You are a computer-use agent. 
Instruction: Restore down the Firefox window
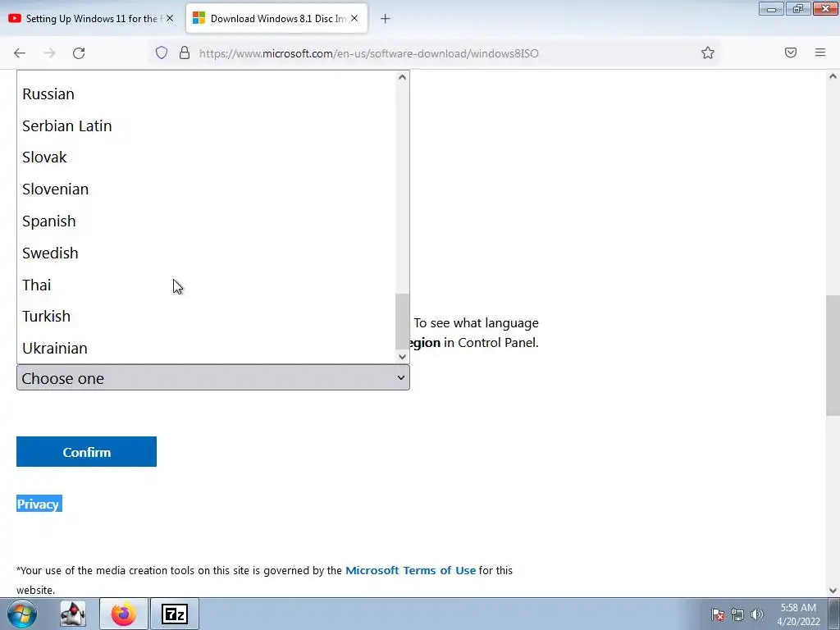(798, 8)
